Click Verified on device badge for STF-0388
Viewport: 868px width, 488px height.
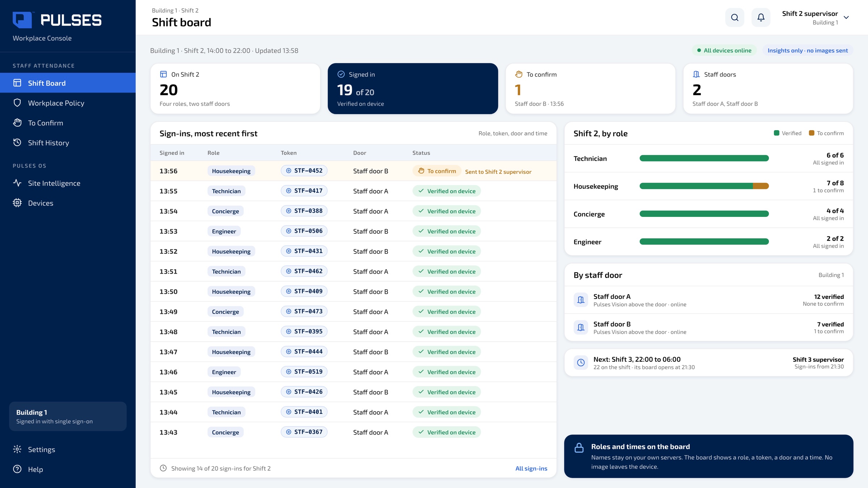pos(447,211)
